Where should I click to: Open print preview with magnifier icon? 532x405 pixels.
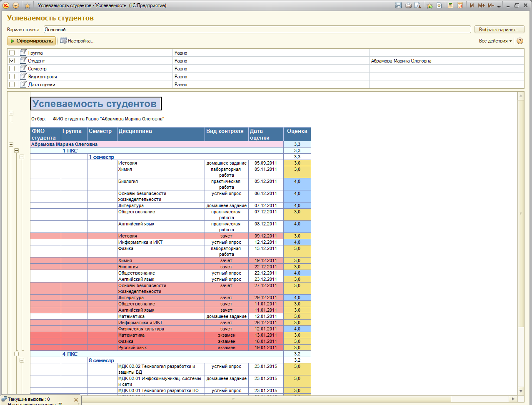click(417, 5)
